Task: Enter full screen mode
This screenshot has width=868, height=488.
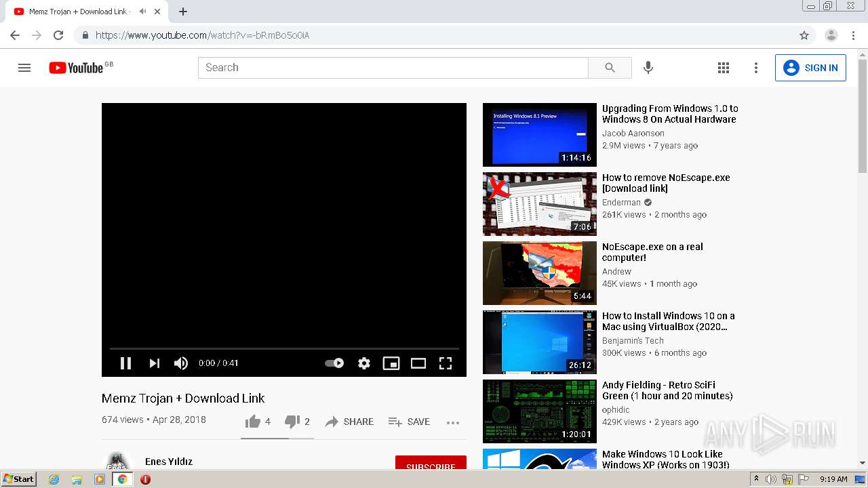Action: [446, 363]
